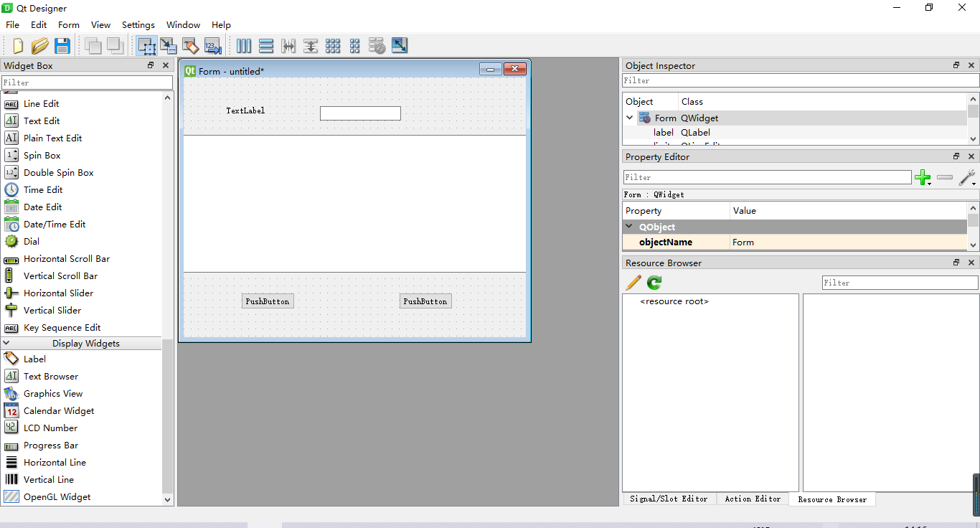The image size is (980, 528).
Task: Close the Widget Box panel
Action: click(x=166, y=65)
